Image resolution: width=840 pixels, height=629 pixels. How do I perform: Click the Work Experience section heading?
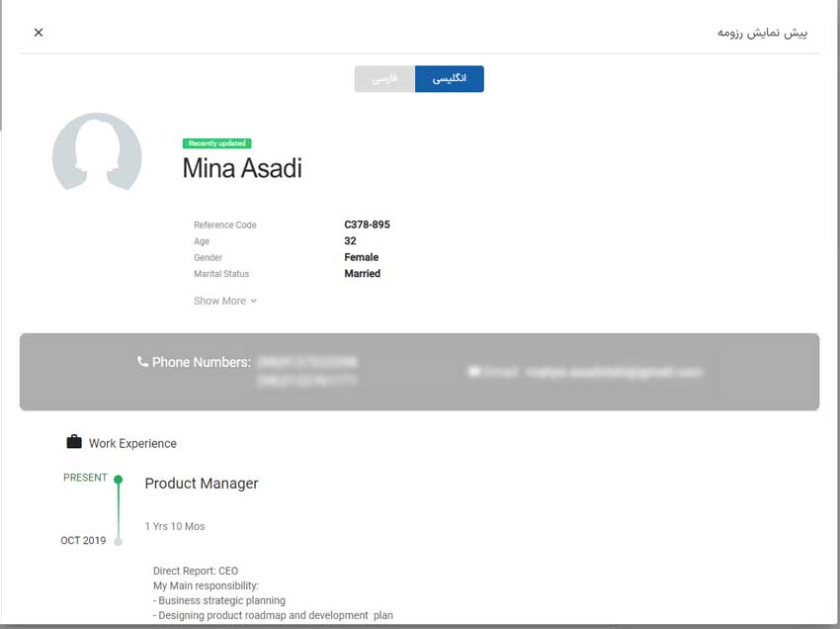(x=132, y=444)
